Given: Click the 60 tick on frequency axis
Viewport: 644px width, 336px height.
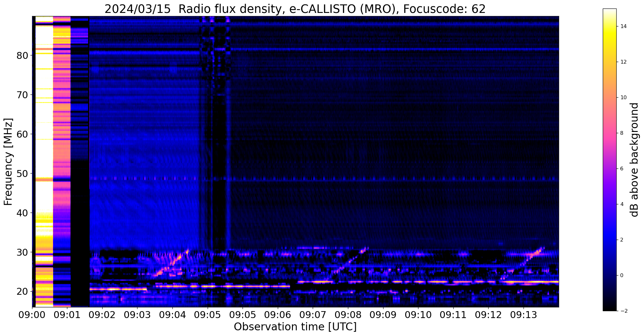Looking at the screenshot, I should tap(22, 134).
